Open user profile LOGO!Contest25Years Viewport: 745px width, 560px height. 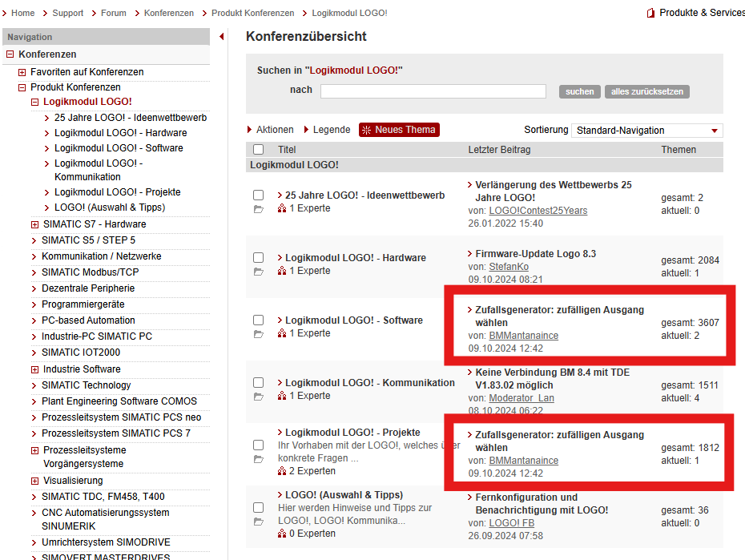point(538,211)
